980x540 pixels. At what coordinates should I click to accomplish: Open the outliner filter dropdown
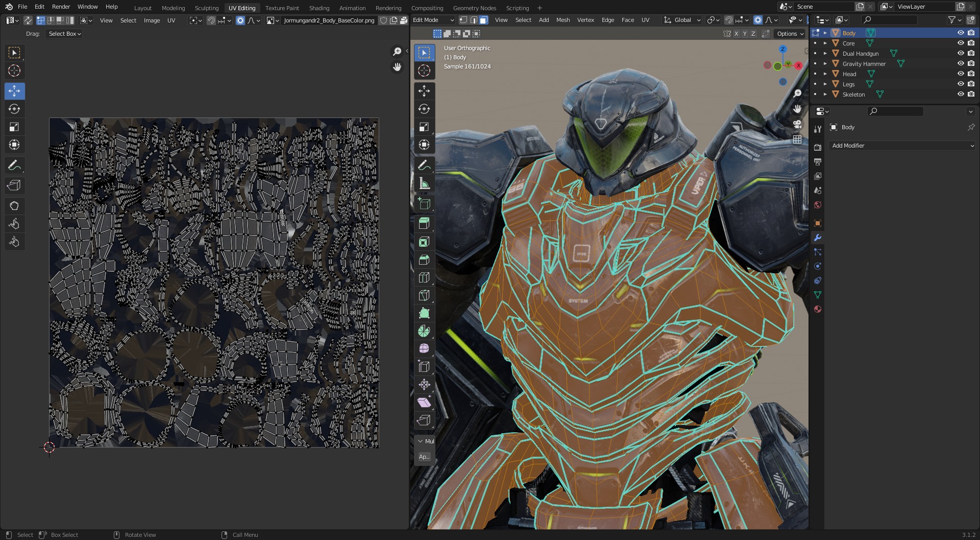click(954, 20)
